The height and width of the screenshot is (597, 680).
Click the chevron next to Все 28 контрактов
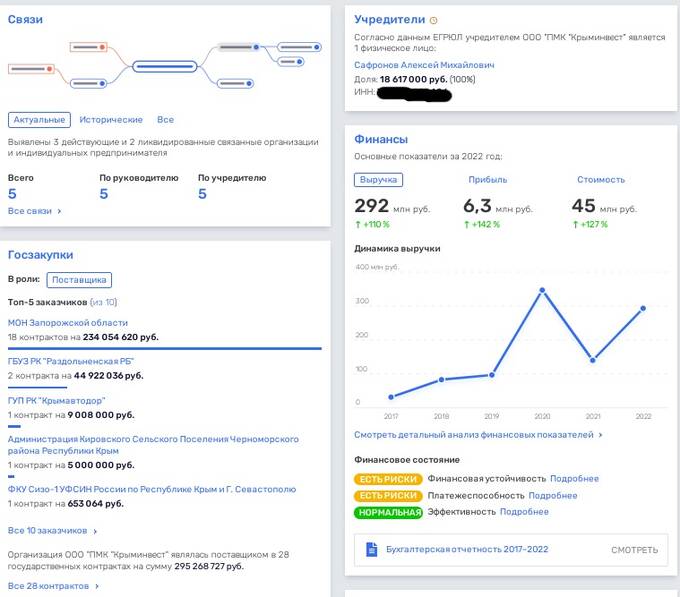pos(97,586)
